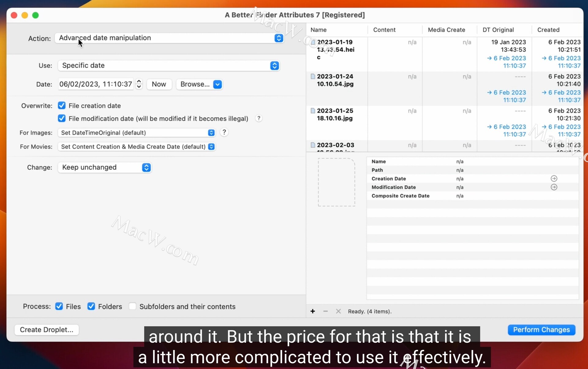Toggle File modification date checkbox
This screenshot has width=588, height=369.
pos(62,119)
